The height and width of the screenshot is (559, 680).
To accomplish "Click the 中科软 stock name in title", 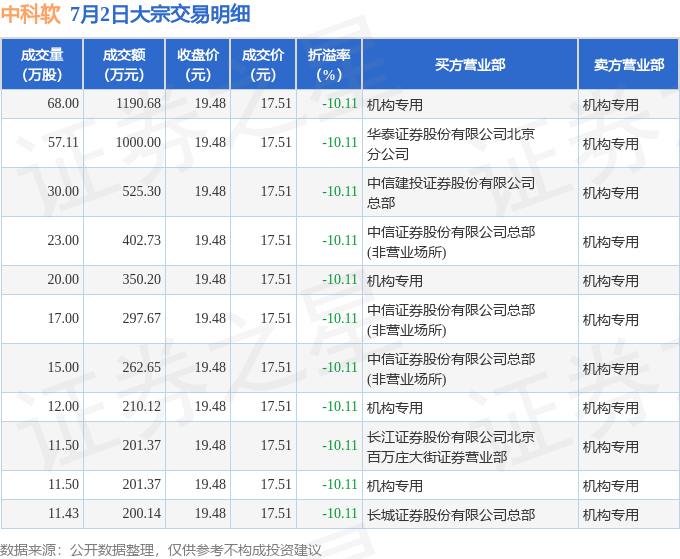I will (x=30, y=14).
